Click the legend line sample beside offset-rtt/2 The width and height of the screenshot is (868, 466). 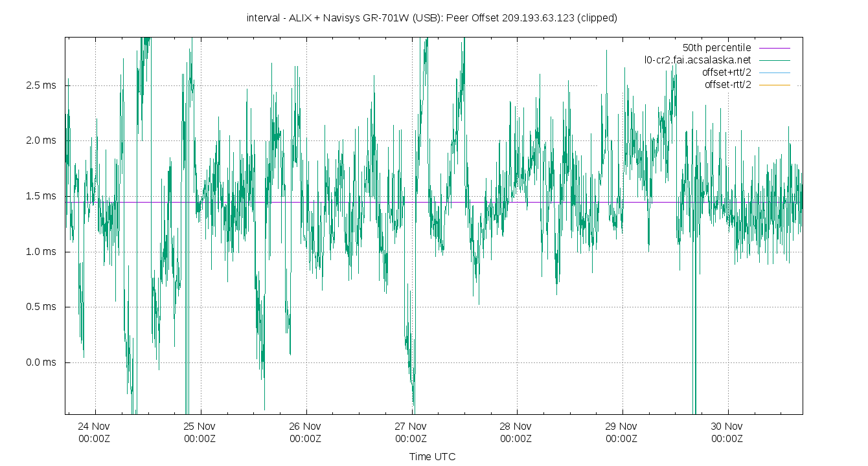coord(774,85)
